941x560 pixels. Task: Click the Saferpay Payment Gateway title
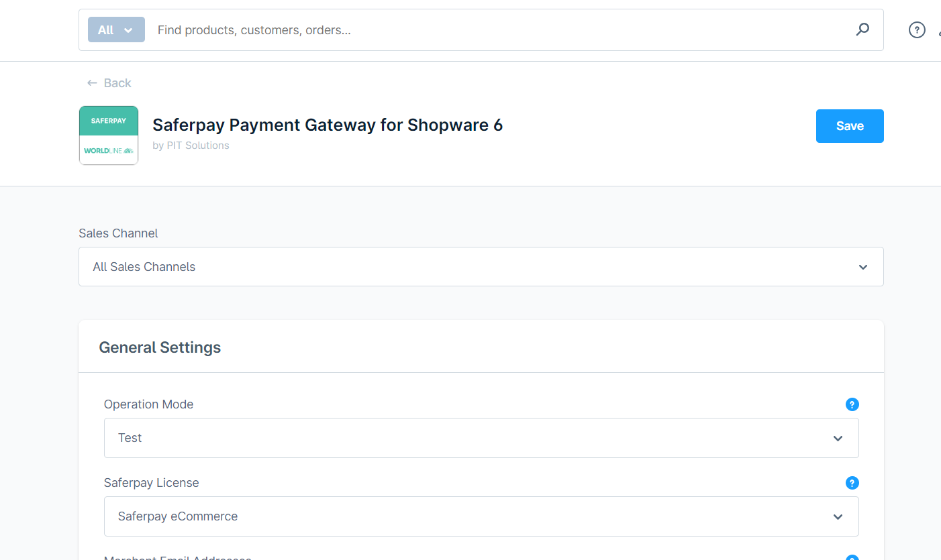pos(328,125)
